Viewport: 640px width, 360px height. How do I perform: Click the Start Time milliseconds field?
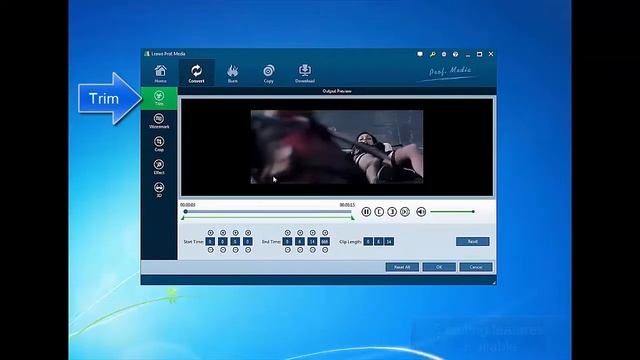tap(248, 242)
